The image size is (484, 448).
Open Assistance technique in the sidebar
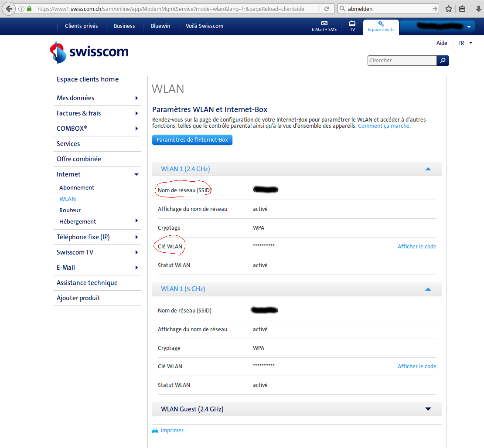[x=87, y=283]
